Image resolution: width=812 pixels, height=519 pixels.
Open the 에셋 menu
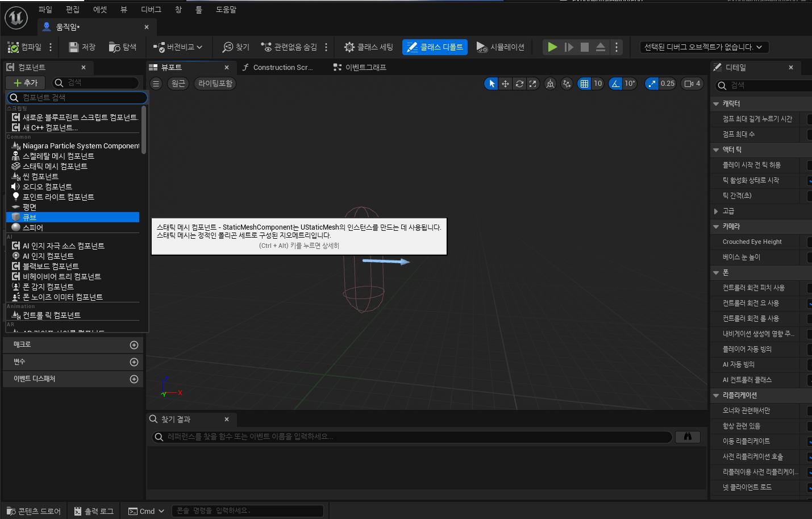(100, 9)
